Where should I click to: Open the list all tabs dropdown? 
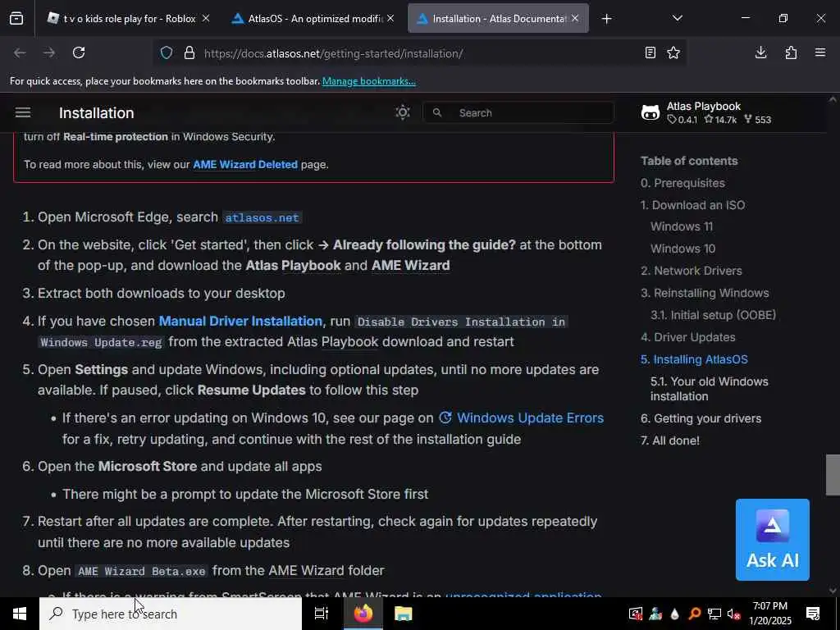pos(677,19)
